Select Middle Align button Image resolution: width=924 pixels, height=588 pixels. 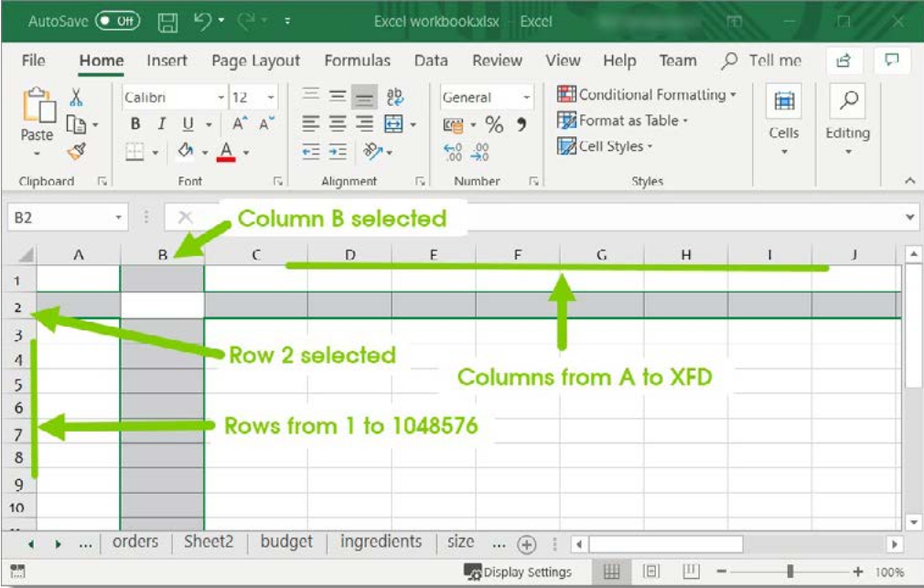click(x=338, y=97)
